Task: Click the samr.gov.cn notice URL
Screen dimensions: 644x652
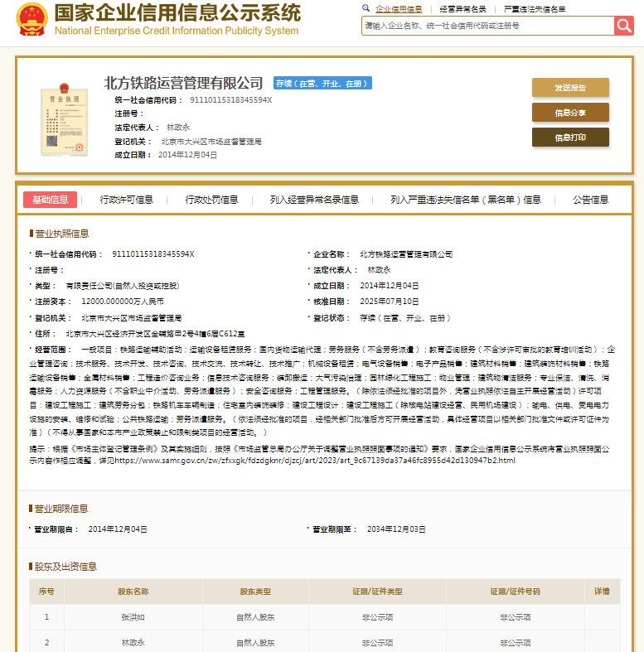Action: [x=314, y=461]
